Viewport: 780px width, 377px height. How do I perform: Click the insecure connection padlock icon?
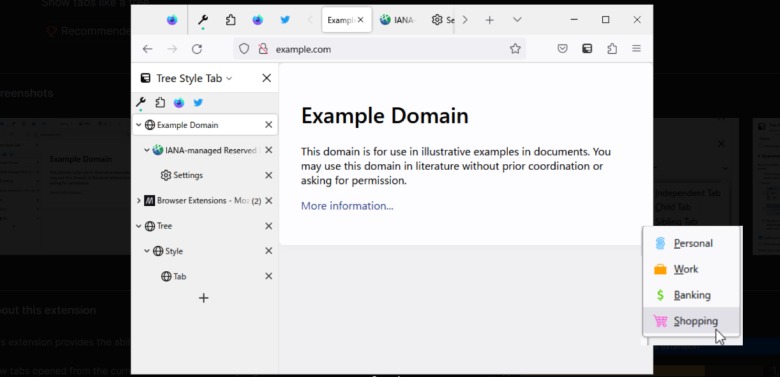coord(263,49)
